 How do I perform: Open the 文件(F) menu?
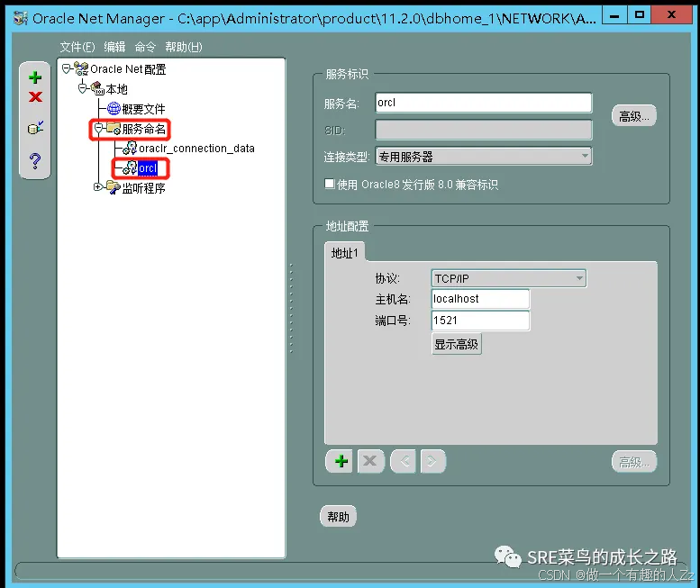(x=77, y=47)
